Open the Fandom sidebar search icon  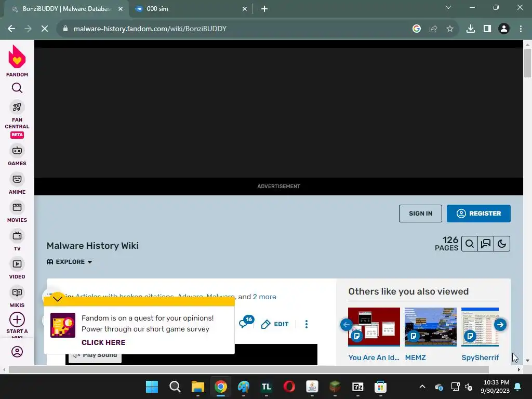(17, 88)
